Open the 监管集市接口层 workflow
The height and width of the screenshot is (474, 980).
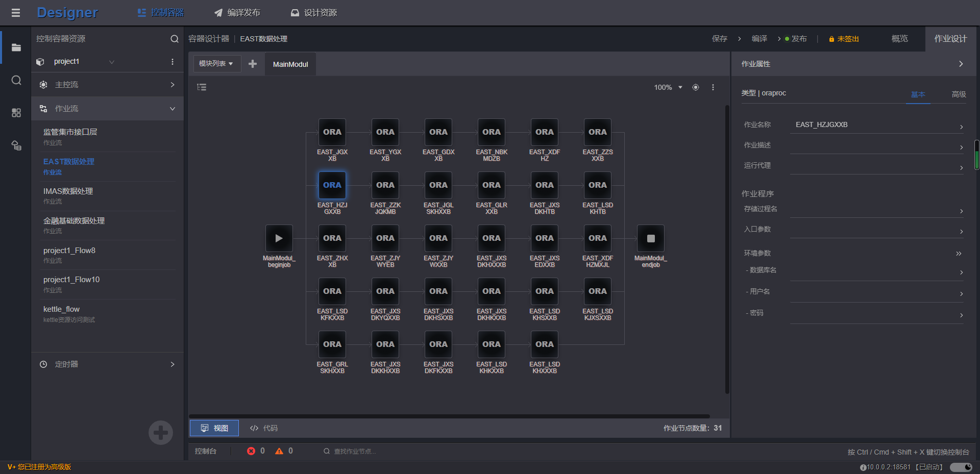107,137
